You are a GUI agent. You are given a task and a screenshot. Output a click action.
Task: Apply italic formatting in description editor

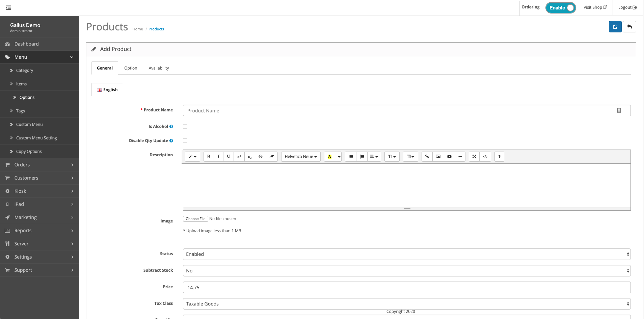click(x=218, y=157)
